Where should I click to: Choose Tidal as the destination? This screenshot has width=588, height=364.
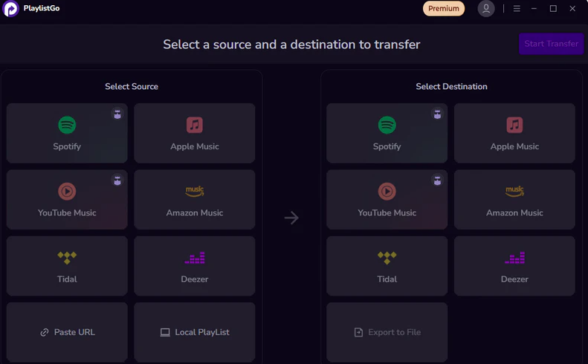pyautogui.click(x=387, y=266)
